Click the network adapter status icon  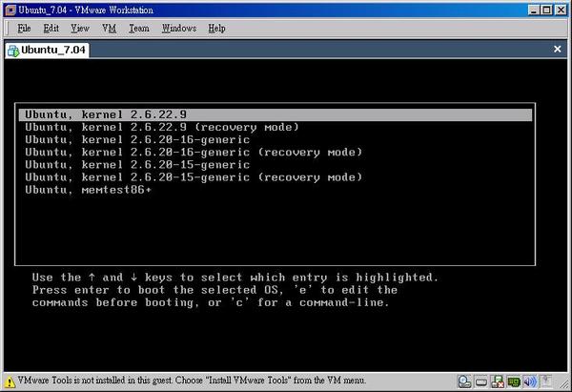514,382
